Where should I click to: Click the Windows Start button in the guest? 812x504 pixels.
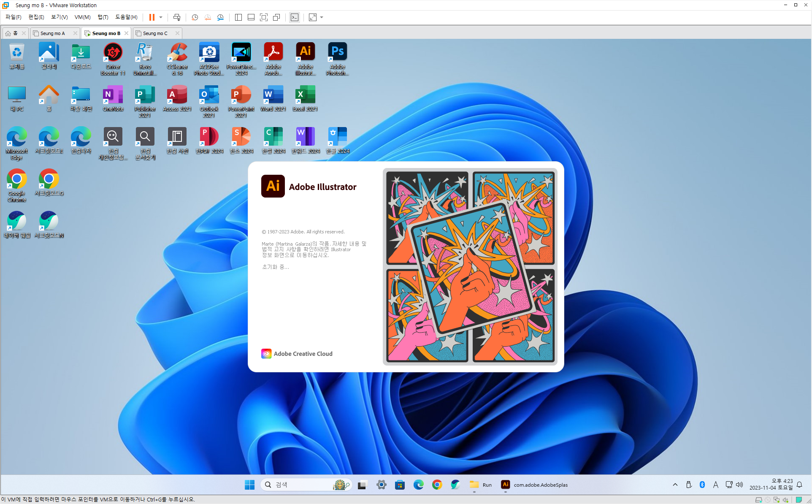[x=249, y=485]
